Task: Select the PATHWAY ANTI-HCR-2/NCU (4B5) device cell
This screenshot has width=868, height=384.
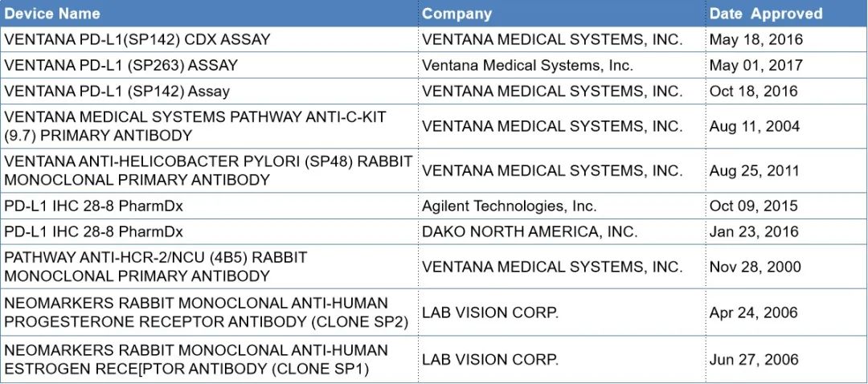Action: coord(156,267)
